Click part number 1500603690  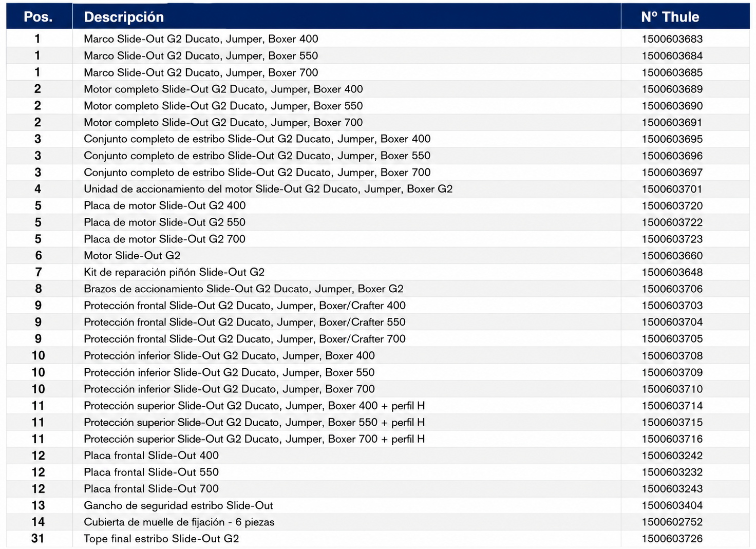coord(672,106)
